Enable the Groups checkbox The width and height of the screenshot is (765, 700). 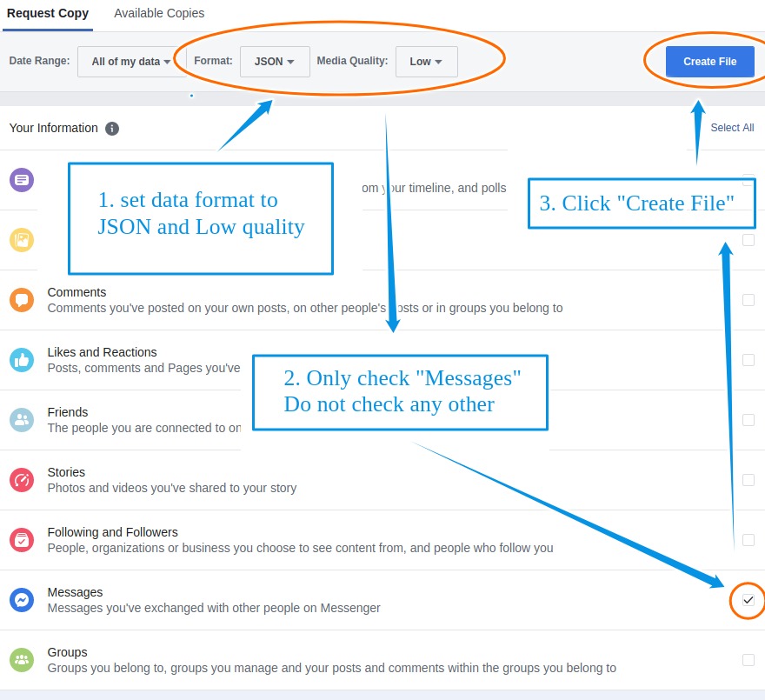748,660
